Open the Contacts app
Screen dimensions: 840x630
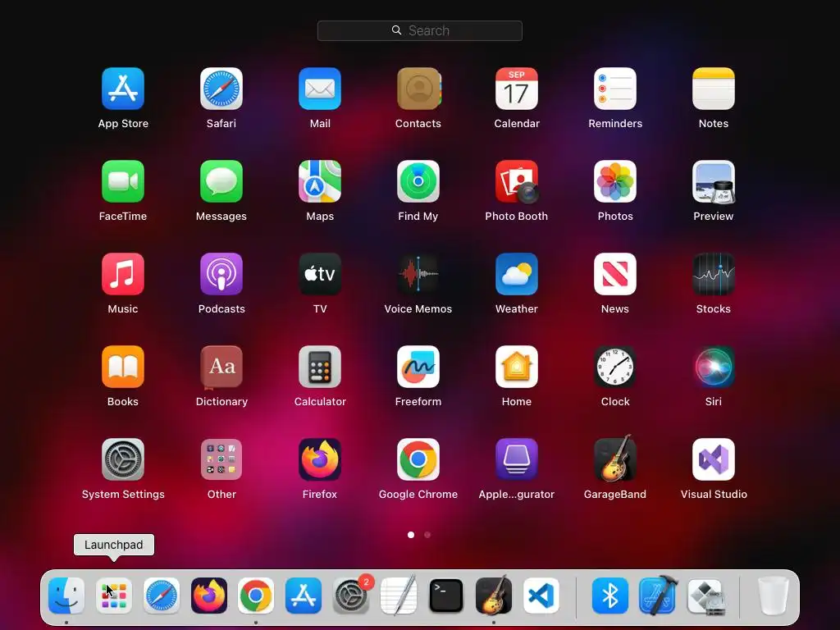click(418, 89)
